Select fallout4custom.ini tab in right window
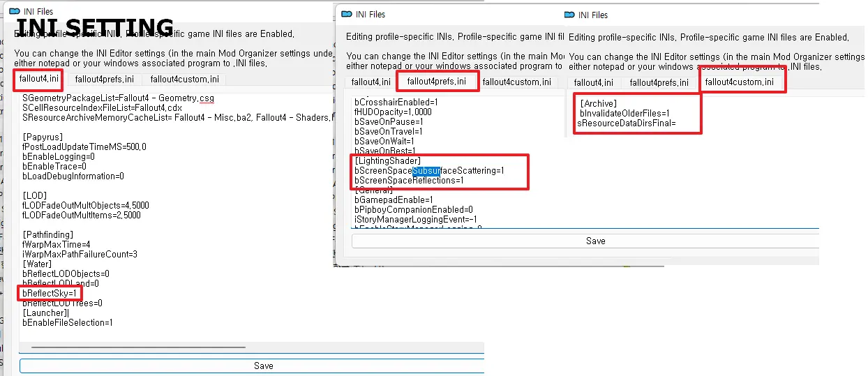868x376 pixels. tap(739, 82)
